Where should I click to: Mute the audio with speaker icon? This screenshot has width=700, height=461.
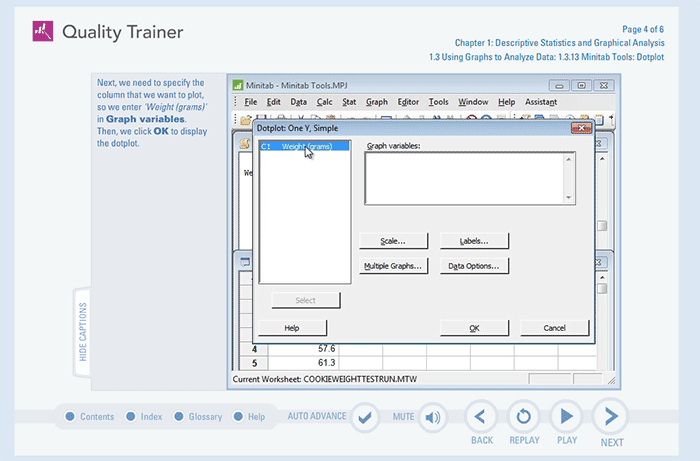433,417
